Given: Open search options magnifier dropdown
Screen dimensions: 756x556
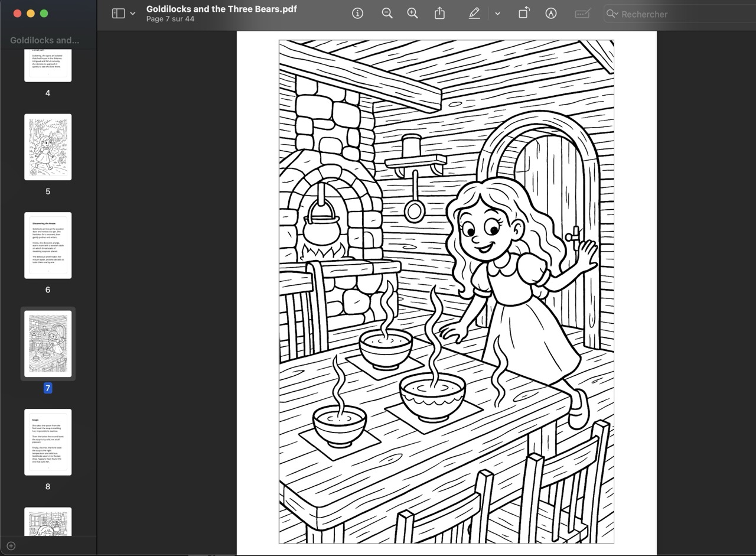Looking at the screenshot, I should tap(612, 14).
